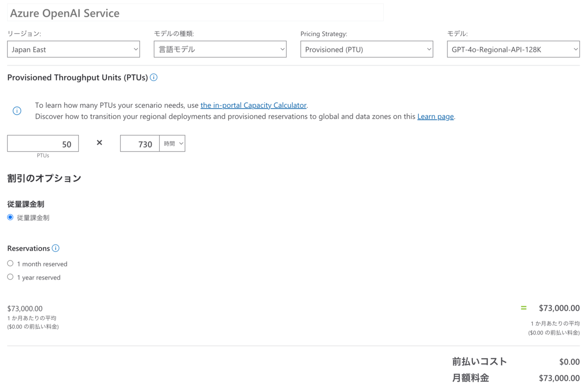
Task: Click the Reservations heading text
Action: (28, 248)
